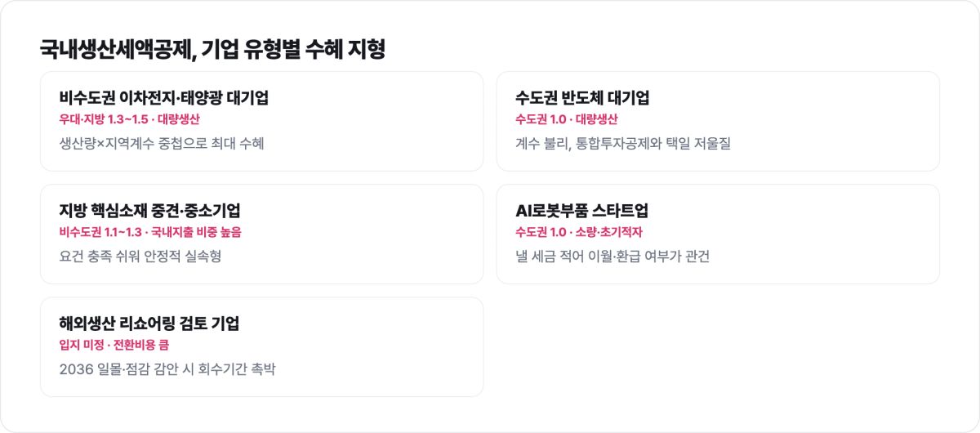Click the heading 국내생산세액공제, 기업 유형별 수혜 지형
The width and height of the screenshot is (980, 433).
point(212,49)
